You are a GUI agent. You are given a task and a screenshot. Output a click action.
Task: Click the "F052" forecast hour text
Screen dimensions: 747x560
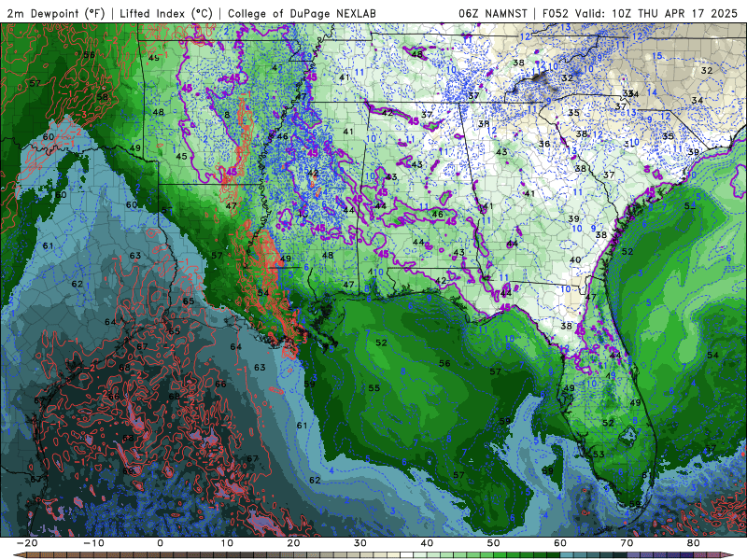tap(556, 13)
